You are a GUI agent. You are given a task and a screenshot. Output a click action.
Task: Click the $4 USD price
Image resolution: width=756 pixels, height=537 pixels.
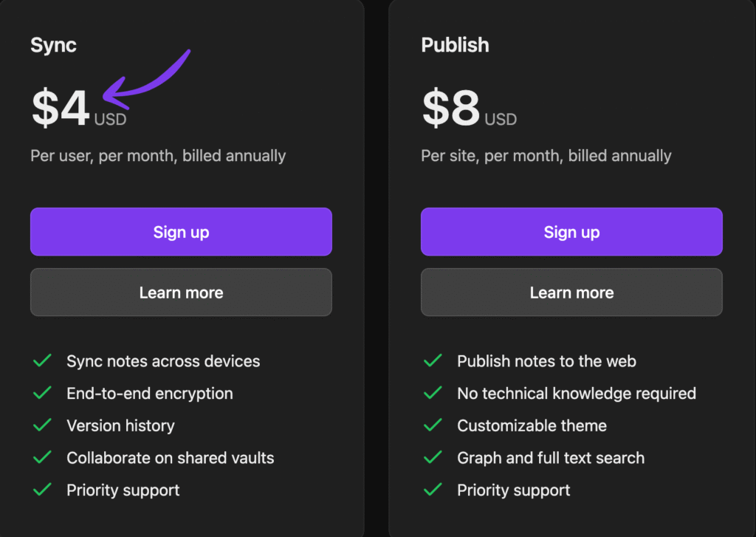tap(78, 109)
